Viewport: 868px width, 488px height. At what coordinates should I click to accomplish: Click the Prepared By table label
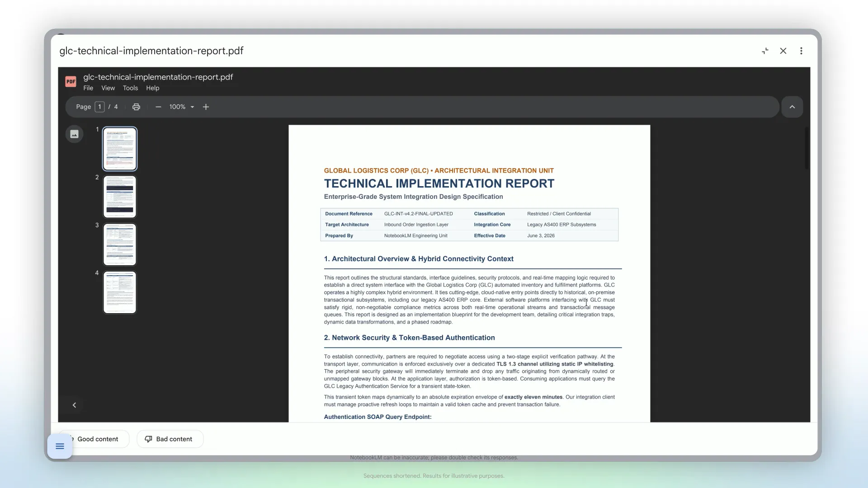[339, 236]
